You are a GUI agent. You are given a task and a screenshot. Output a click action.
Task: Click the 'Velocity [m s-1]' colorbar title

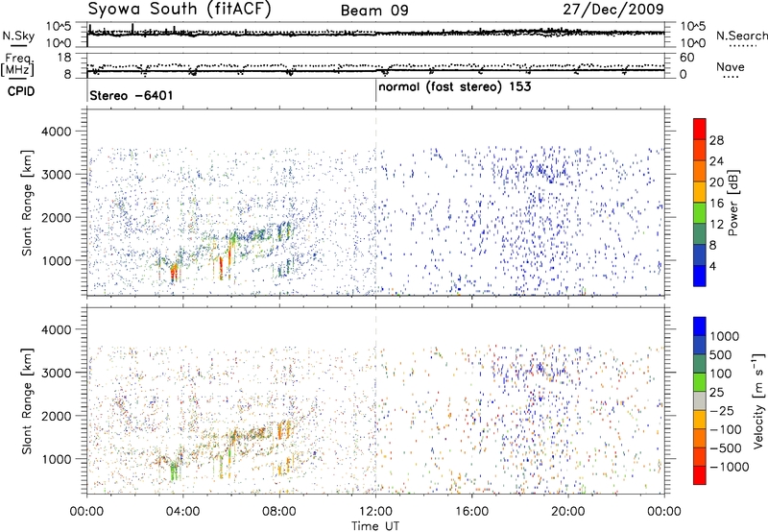pos(758,400)
